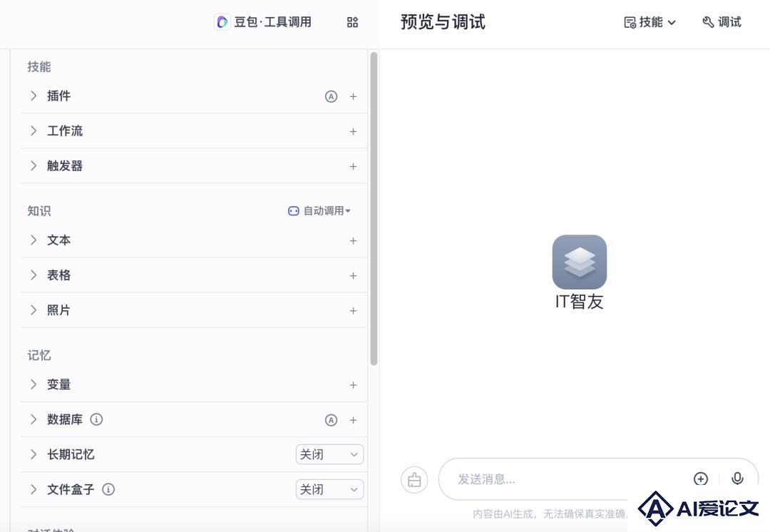Click the 记忆 section label
The width and height of the screenshot is (770, 532).
[x=39, y=355]
